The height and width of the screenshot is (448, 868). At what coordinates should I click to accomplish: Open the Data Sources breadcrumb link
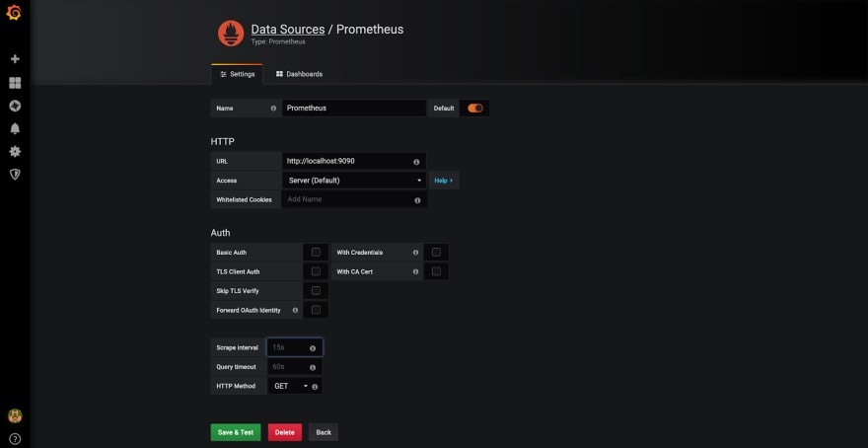coord(288,30)
